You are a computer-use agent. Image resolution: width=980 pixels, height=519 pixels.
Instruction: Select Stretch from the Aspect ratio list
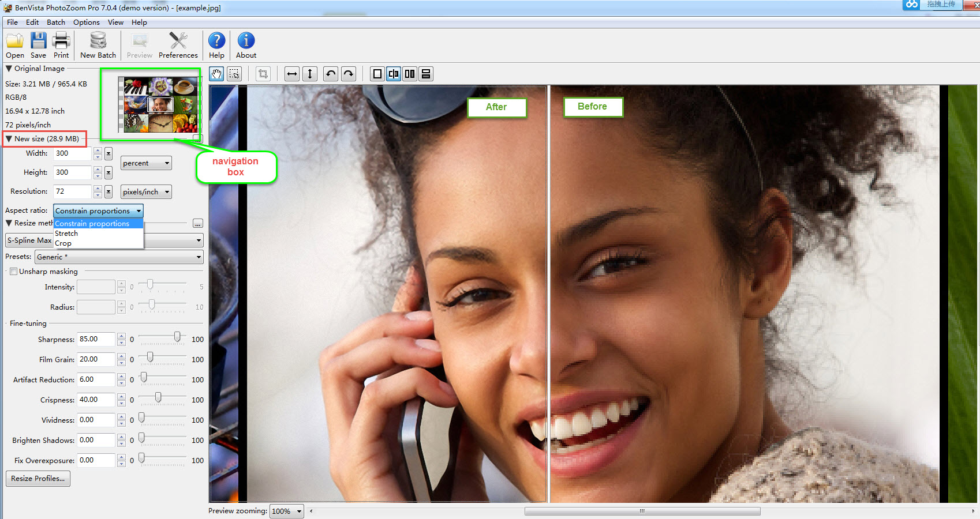pos(66,233)
